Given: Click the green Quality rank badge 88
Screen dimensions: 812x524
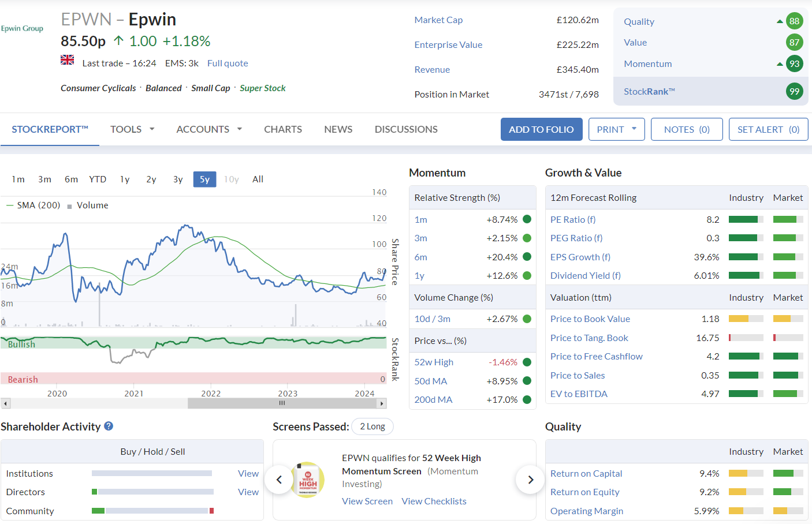Looking at the screenshot, I should point(795,21).
